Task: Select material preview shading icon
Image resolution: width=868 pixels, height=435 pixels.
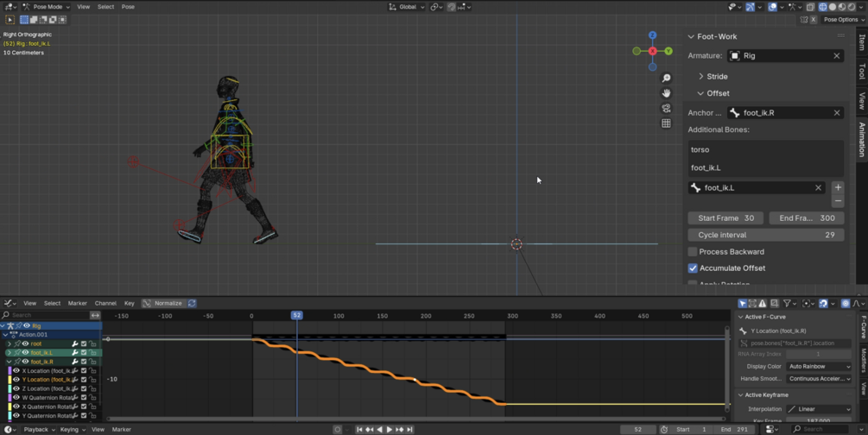Action: (842, 7)
